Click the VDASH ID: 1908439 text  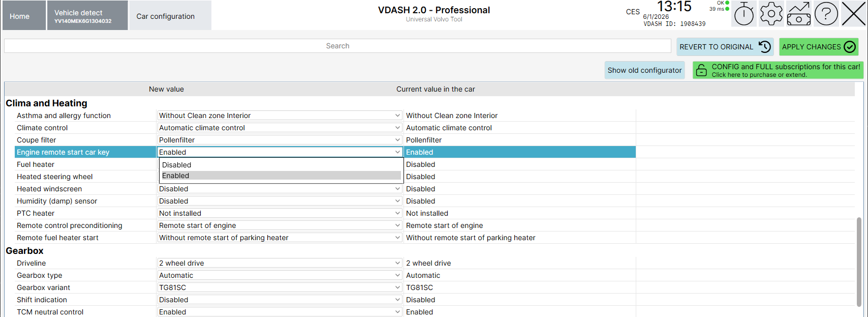(674, 24)
